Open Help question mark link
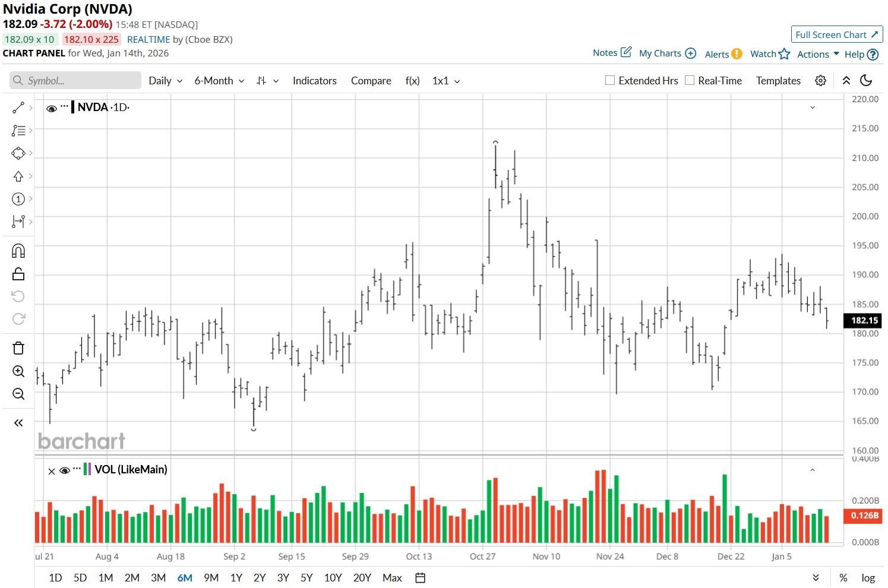Viewport: 888px width, 588px height. point(861,54)
